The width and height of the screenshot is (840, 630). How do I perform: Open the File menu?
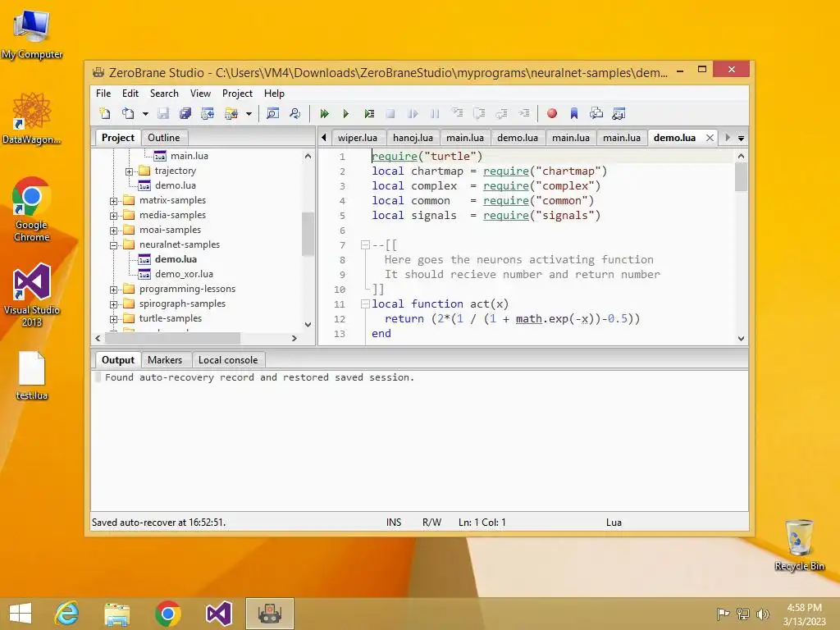(x=103, y=94)
